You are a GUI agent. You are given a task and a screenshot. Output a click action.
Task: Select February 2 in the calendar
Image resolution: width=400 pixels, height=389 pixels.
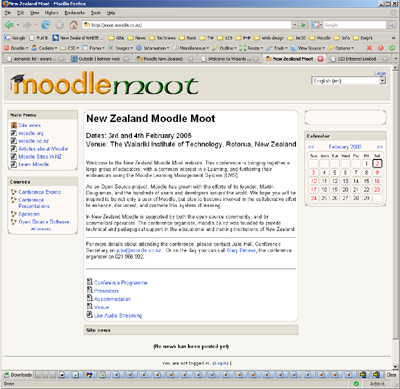[x=377, y=164]
